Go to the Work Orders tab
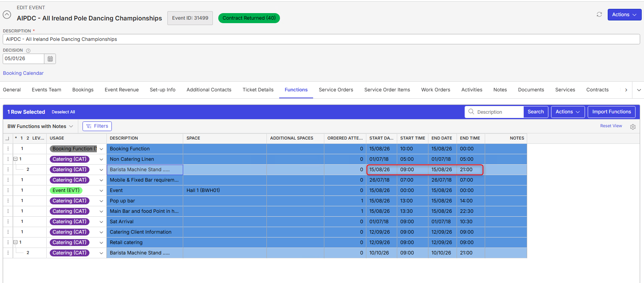Viewport: 644px width, 283px height. [x=436, y=90]
